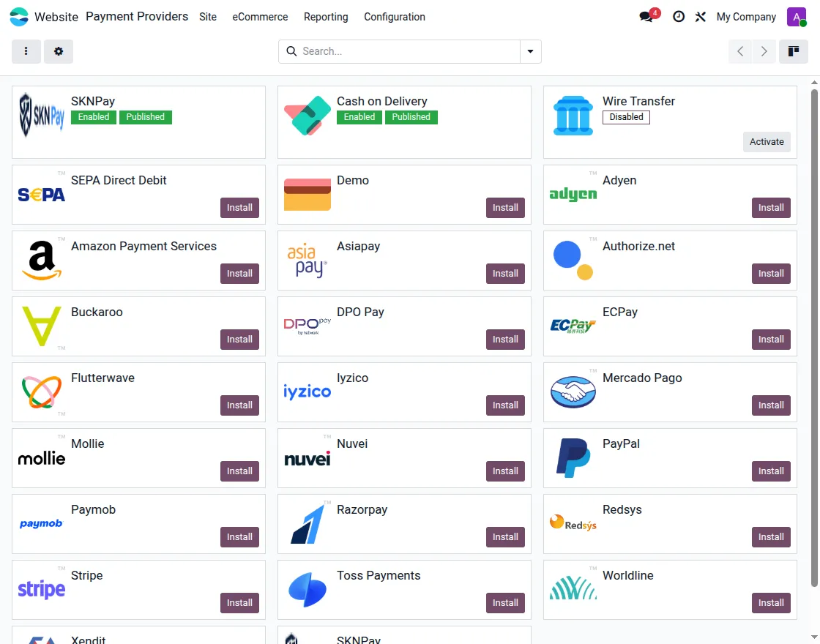Click the magnifier search icon
820x644 pixels.
(291, 51)
